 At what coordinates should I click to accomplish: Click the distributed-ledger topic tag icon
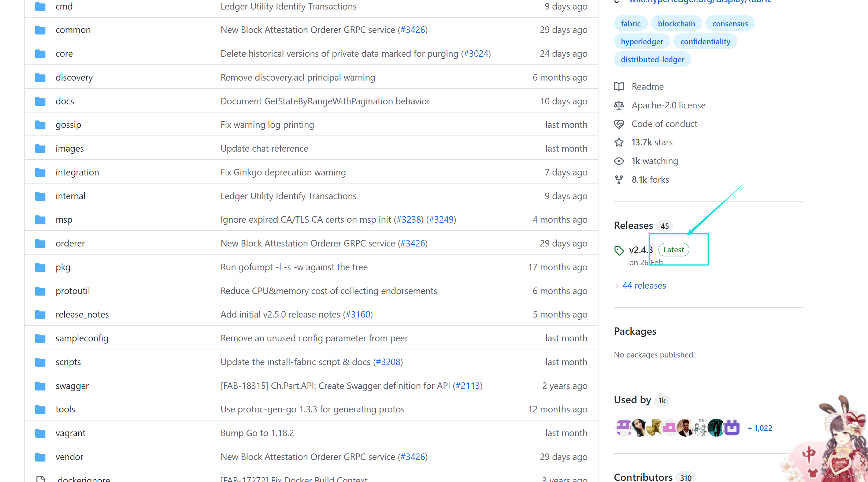(x=652, y=59)
